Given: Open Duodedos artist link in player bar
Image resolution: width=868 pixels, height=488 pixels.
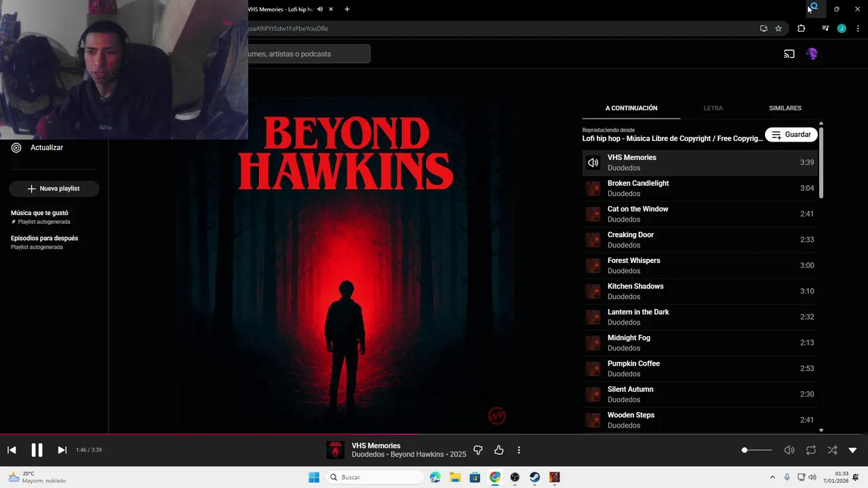Looking at the screenshot, I should click(x=367, y=454).
